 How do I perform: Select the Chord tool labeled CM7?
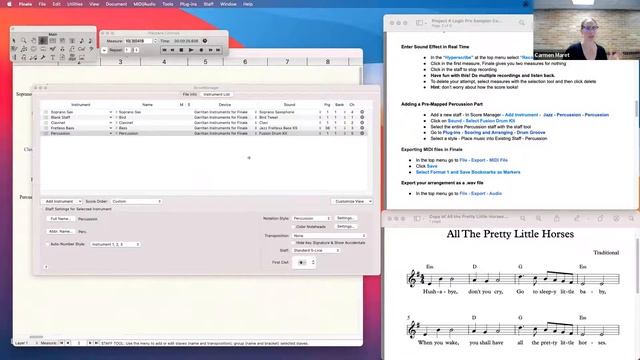[82, 49]
